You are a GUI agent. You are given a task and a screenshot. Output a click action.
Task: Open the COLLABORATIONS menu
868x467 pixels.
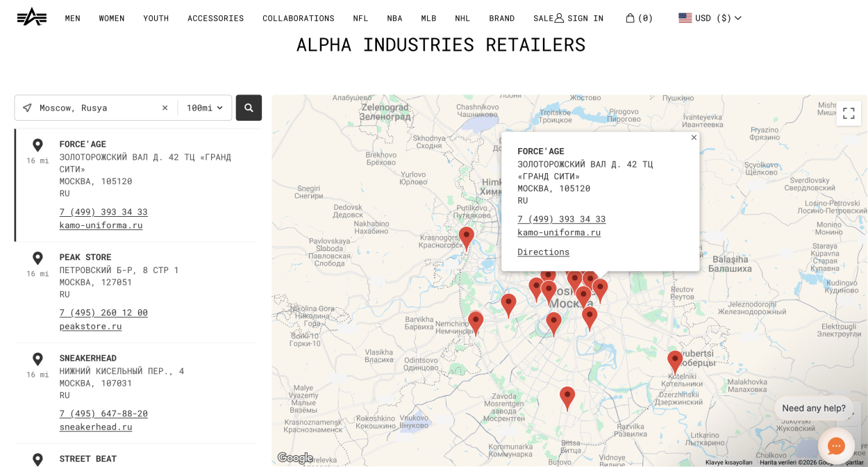[x=299, y=18]
